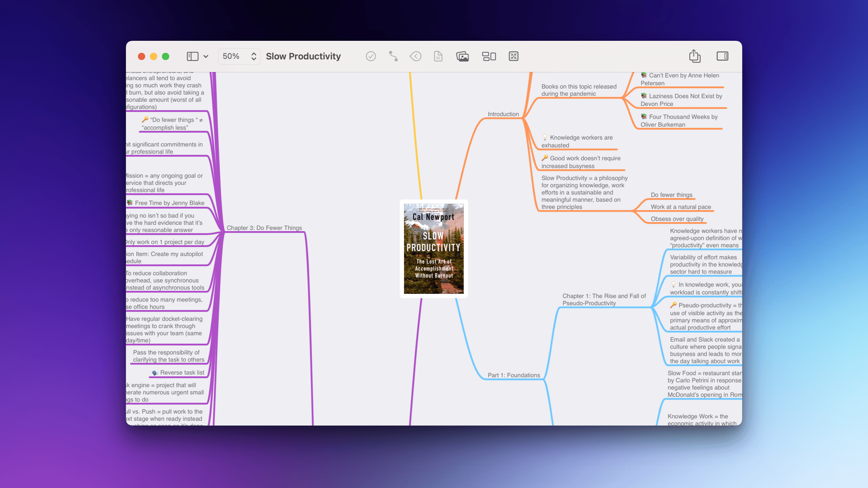Image resolution: width=868 pixels, height=488 pixels.
Task: Click the lightbulb emoji on "In knowledge work"
Action: tap(673, 284)
